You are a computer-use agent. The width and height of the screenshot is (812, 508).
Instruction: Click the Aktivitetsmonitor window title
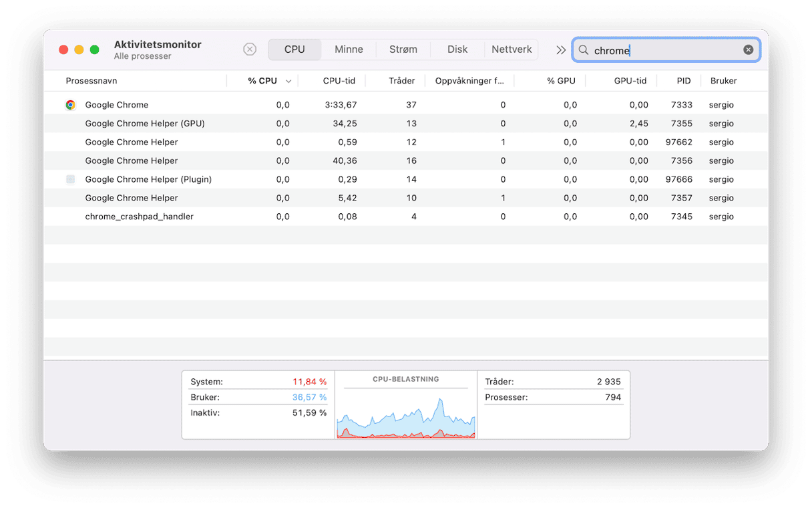pos(158,45)
